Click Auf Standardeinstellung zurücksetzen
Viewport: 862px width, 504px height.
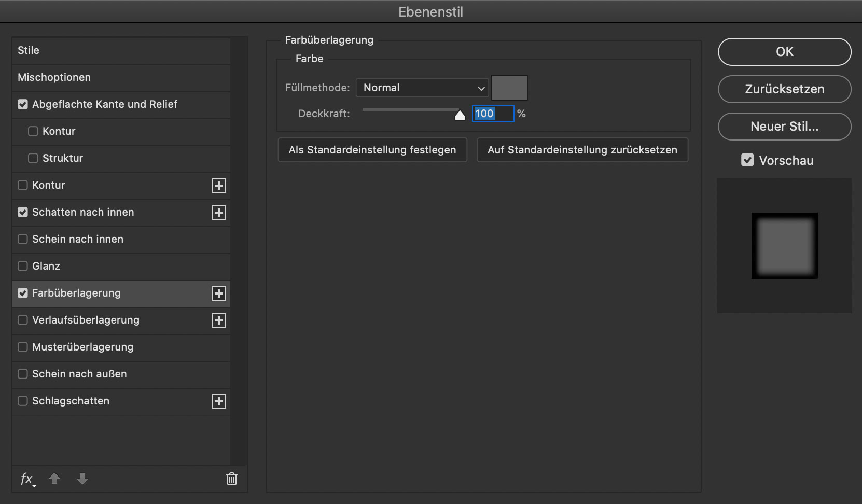click(x=582, y=150)
